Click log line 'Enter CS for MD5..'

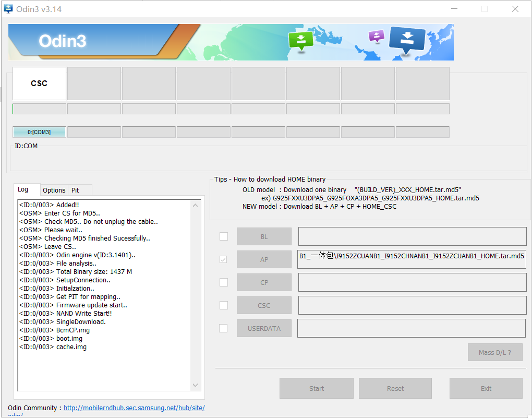click(x=59, y=213)
